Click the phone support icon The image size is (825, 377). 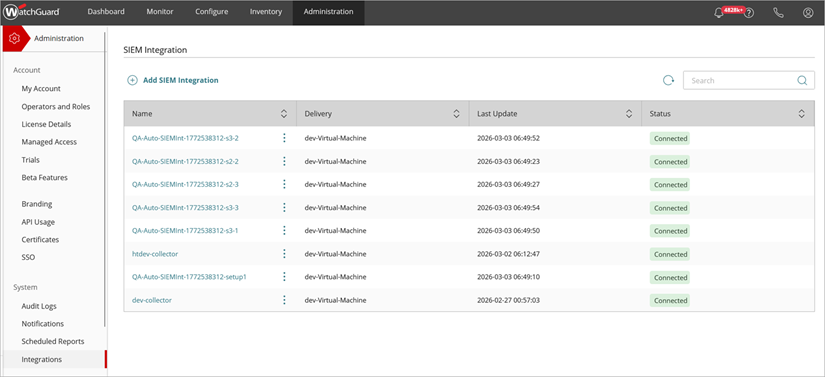point(779,13)
